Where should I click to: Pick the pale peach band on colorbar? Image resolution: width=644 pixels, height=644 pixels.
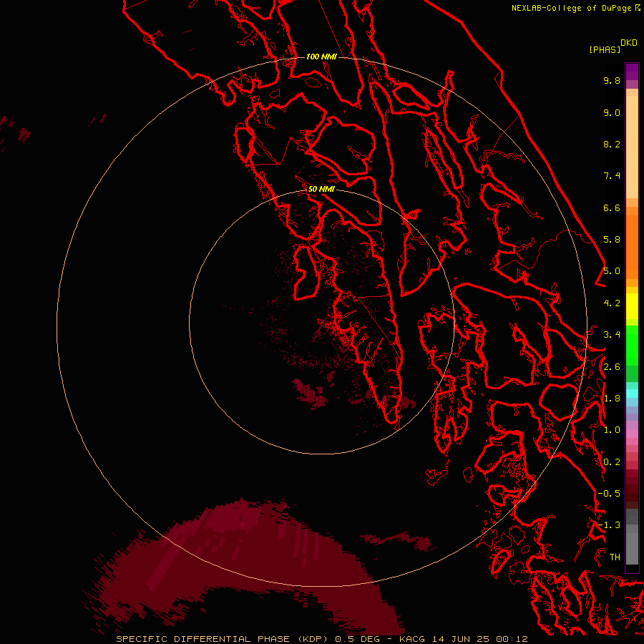tap(632, 147)
